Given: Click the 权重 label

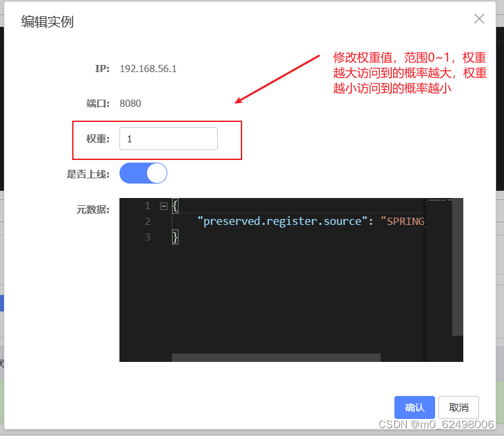Looking at the screenshot, I should point(98,139).
